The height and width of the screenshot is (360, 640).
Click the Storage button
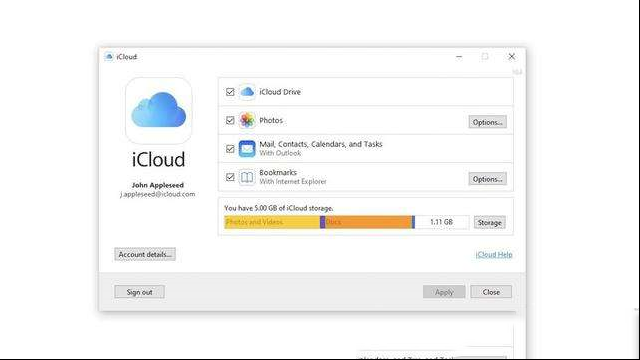(x=489, y=222)
